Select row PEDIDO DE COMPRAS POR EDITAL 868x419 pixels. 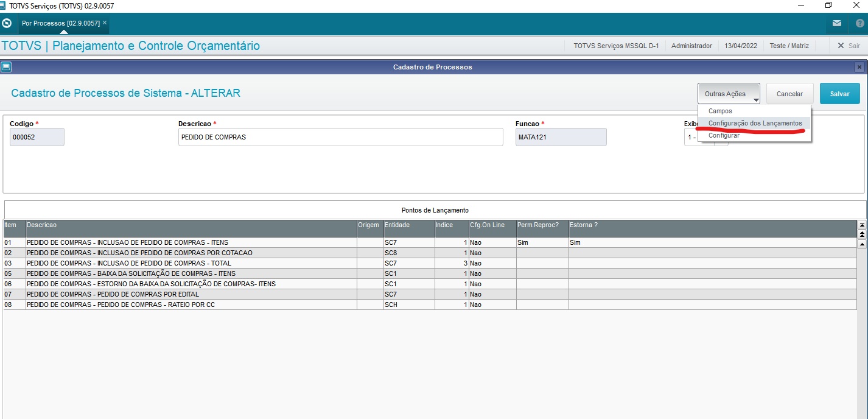[x=430, y=294]
